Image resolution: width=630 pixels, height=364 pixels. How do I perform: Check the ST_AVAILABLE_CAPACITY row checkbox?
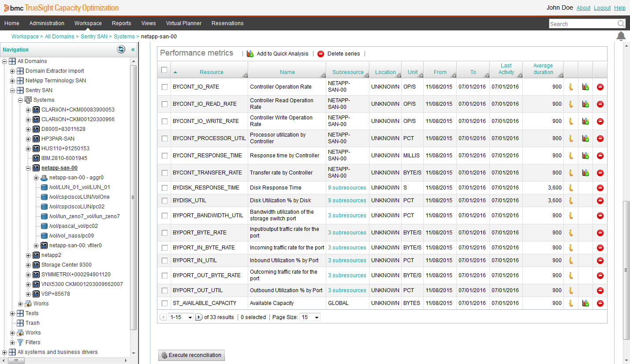pyautogui.click(x=164, y=303)
